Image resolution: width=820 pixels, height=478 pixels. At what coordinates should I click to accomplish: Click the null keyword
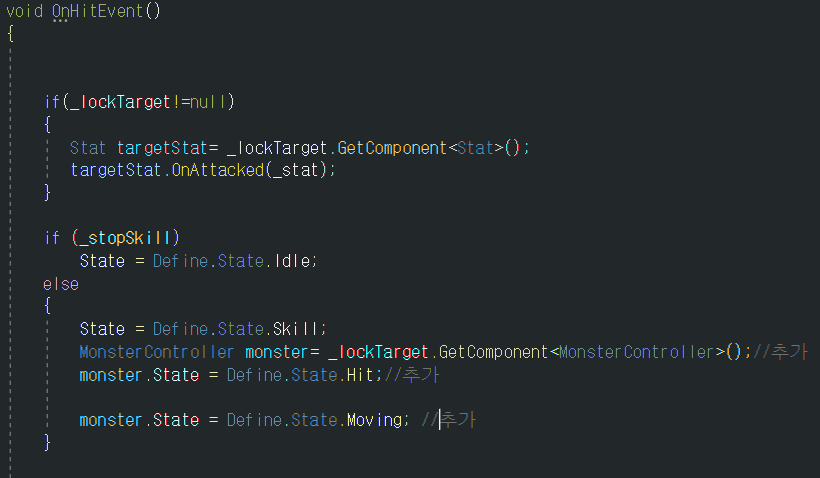(209, 102)
